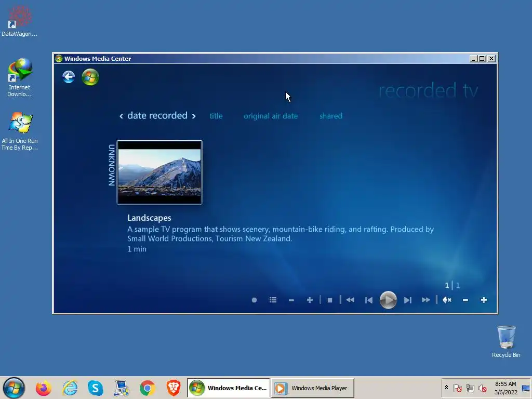Open the Media Center green start button
The height and width of the screenshot is (399, 532).
[x=90, y=77]
